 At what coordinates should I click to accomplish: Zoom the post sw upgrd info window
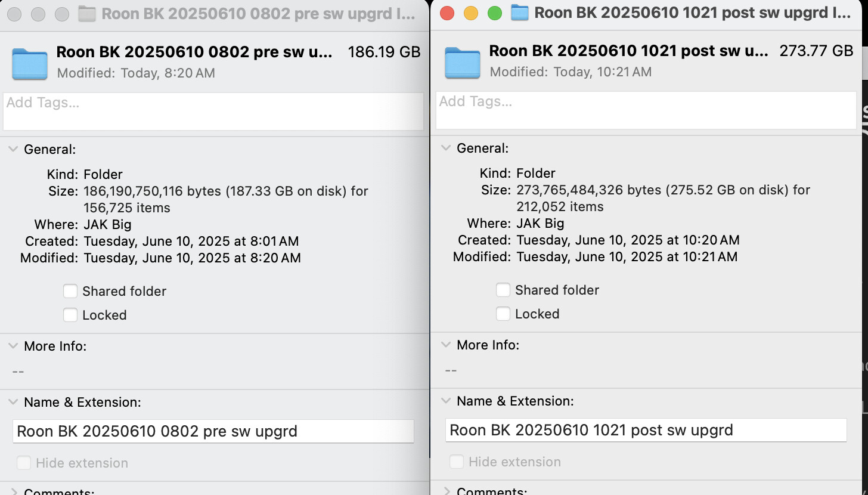point(495,13)
